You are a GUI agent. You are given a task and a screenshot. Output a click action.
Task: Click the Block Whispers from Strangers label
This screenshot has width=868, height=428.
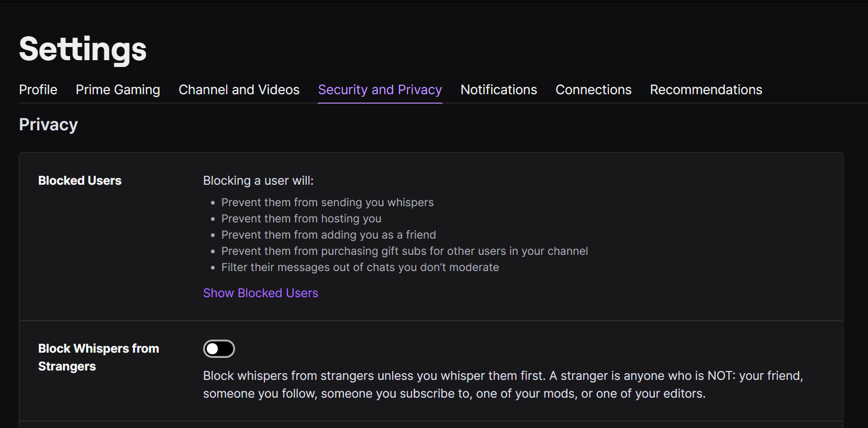click(98, 357)
